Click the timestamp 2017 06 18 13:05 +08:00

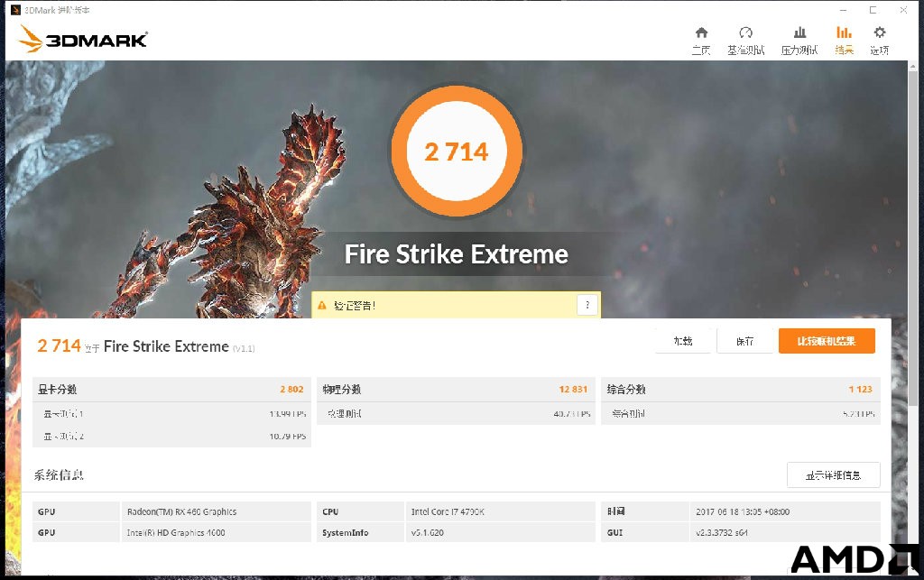743,511
